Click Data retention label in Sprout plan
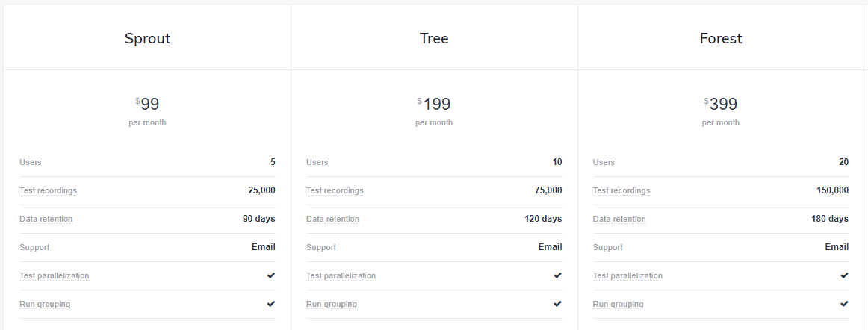 [46, 219]
